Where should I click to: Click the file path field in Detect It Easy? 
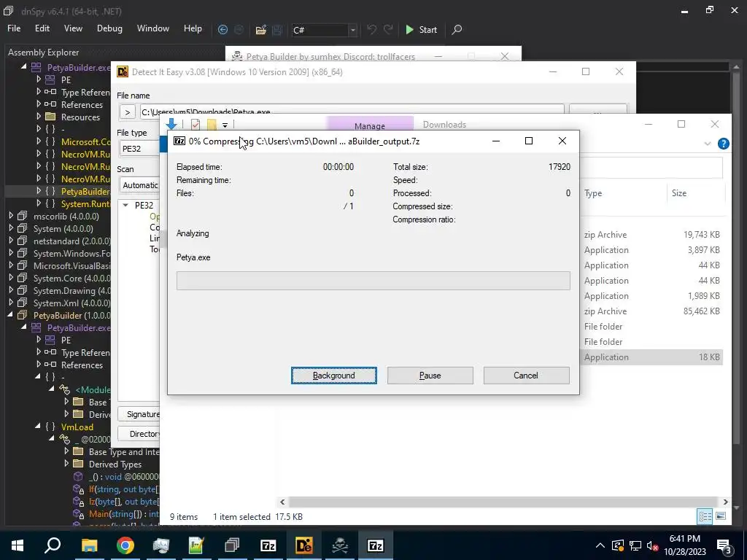coord(352,111)
